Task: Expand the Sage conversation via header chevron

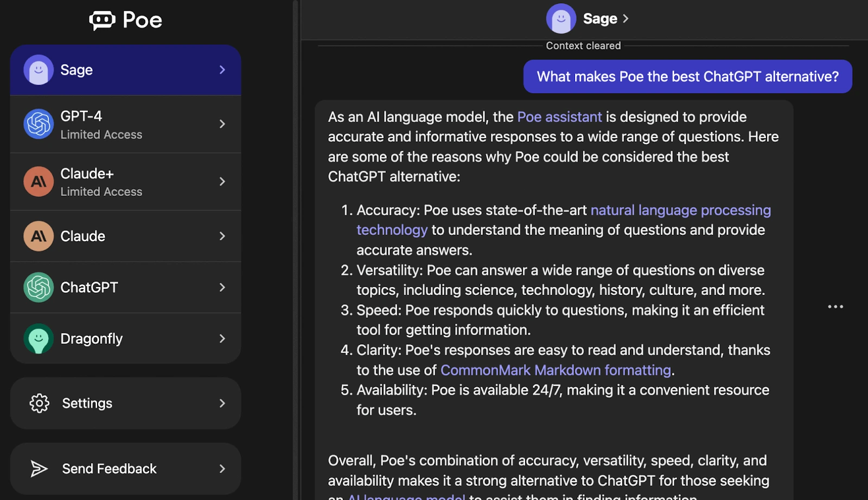Action: [x=627, y=18]
